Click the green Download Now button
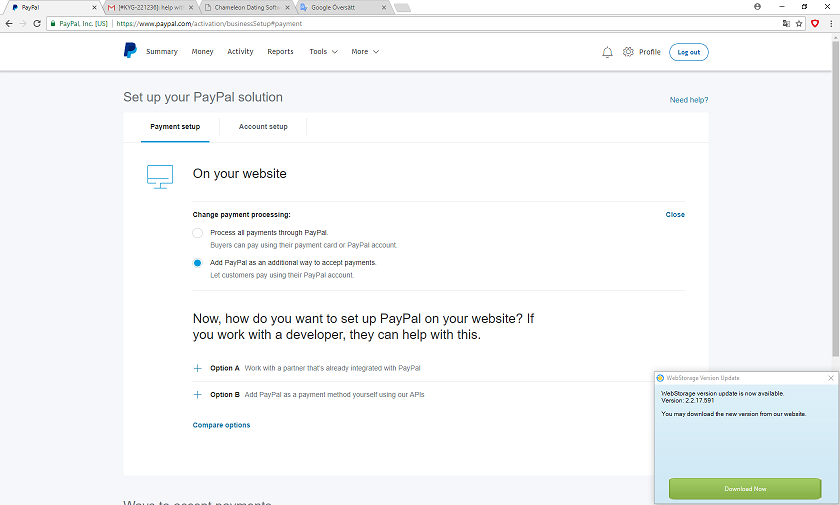 [x=745, y=488]
